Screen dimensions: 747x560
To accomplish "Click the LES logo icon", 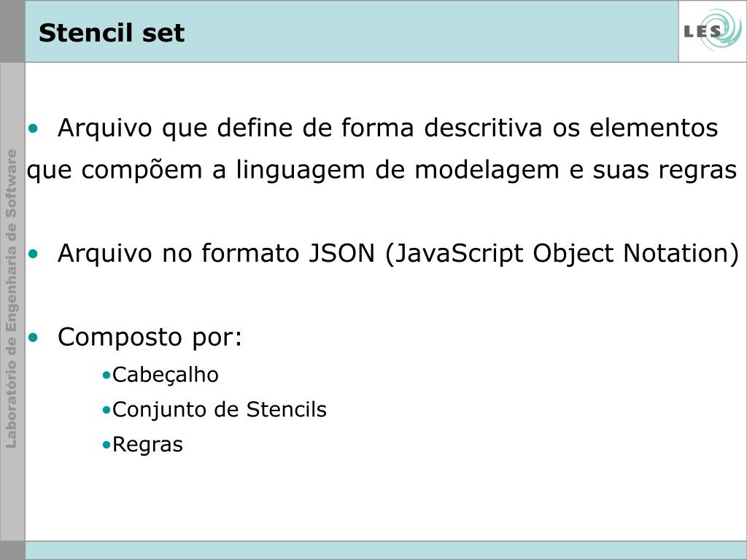I will tap(713, 31).
